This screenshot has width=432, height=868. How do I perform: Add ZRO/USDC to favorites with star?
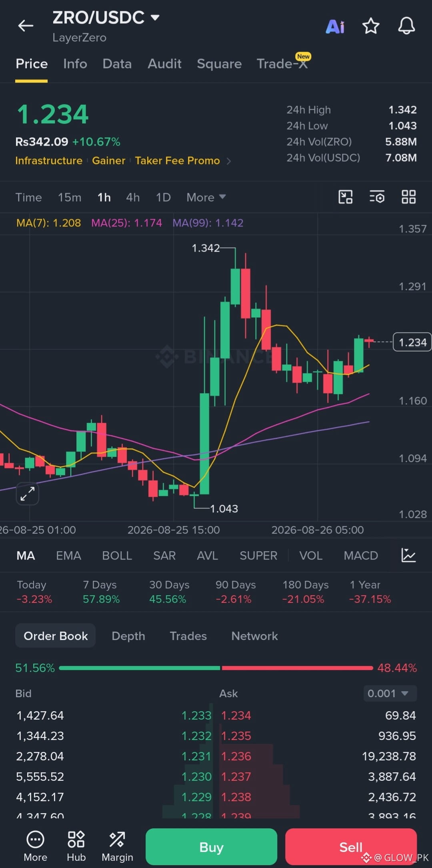point(371,26)
